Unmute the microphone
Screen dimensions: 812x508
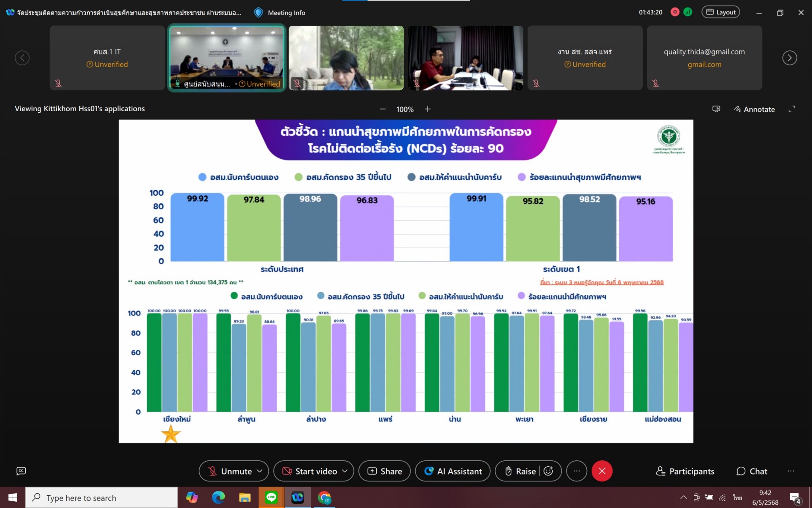(230, 471)
